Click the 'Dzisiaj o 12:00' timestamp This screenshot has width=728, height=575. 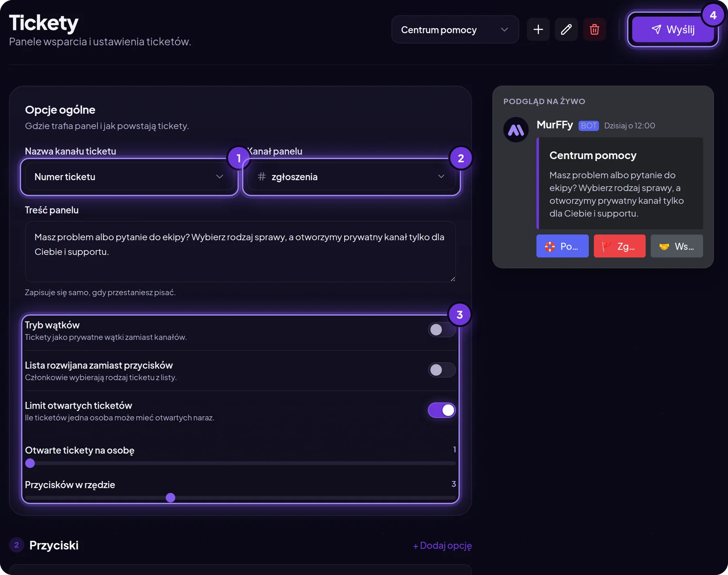click(x=630, y=125)
